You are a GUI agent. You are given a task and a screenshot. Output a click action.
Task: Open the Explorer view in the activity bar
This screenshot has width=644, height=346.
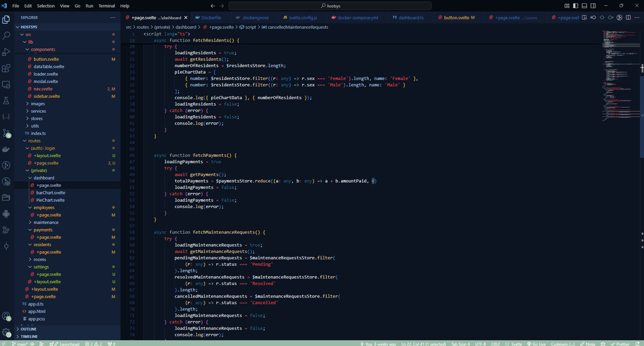(x=6, y=19)
